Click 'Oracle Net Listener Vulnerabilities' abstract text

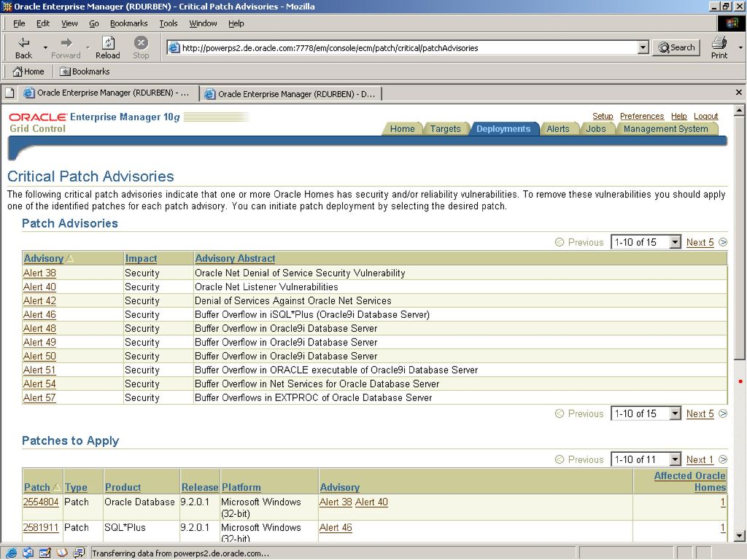pos(266,287)
